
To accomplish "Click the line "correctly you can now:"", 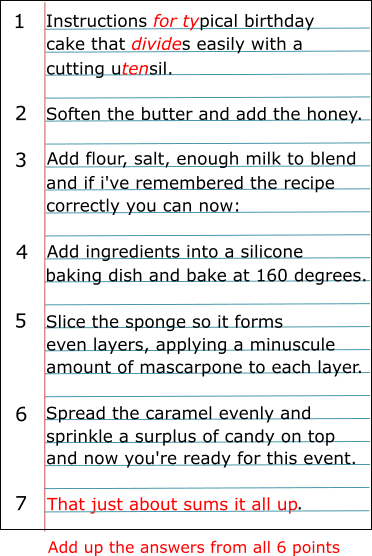I will (x=143, y=206).
